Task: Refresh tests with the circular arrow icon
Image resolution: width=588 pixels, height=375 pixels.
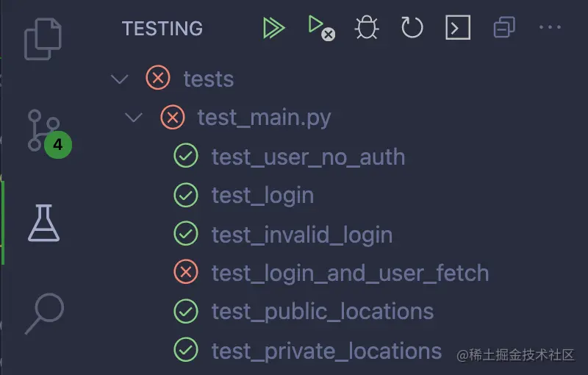Action: click(412, 28)
